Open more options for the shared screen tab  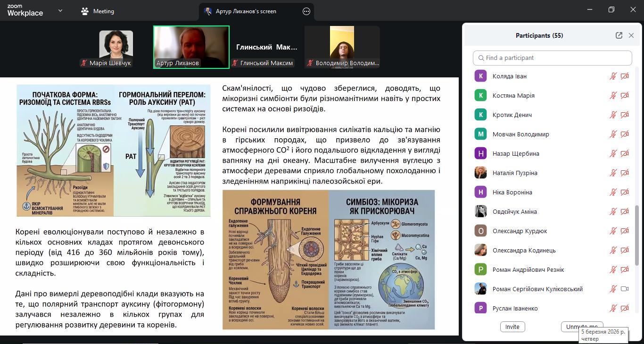[306, 11]
